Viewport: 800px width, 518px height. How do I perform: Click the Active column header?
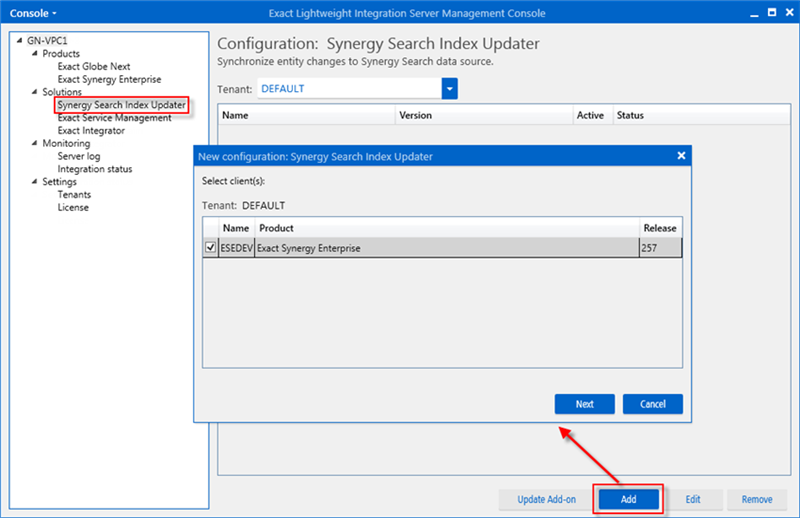pos(592,115)
